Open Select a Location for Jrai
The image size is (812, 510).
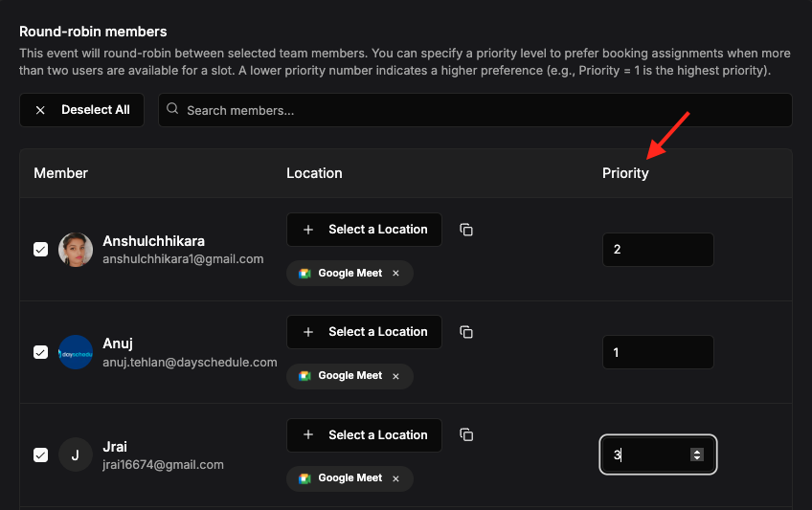coord(364,435)
